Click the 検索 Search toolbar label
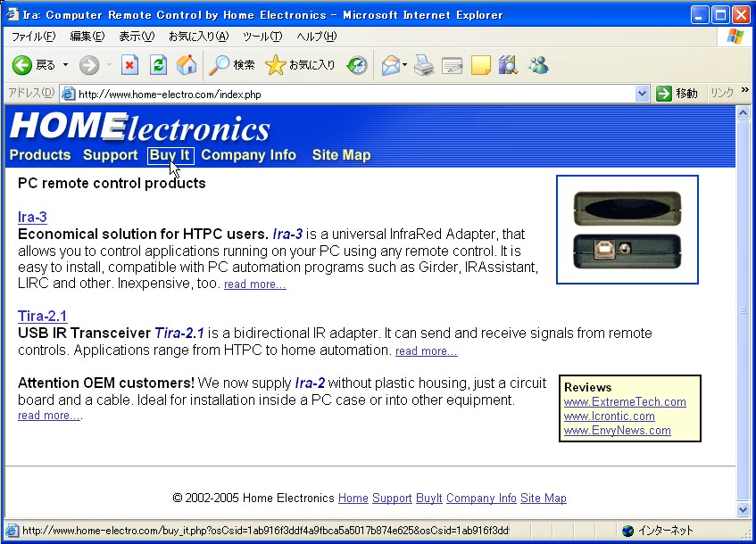756x544 pixels. [244, 65]
